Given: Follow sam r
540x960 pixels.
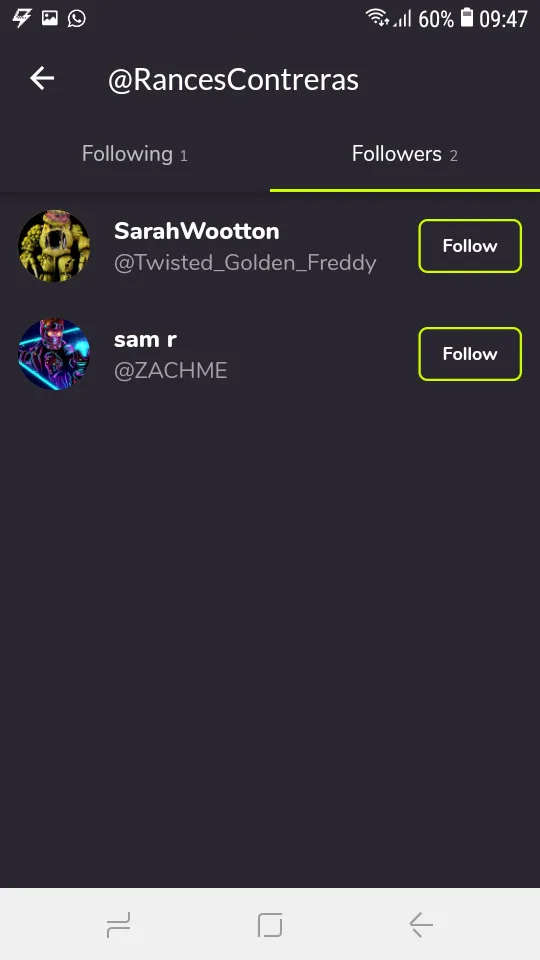Looking at the screenshot, I should (470, 353).
